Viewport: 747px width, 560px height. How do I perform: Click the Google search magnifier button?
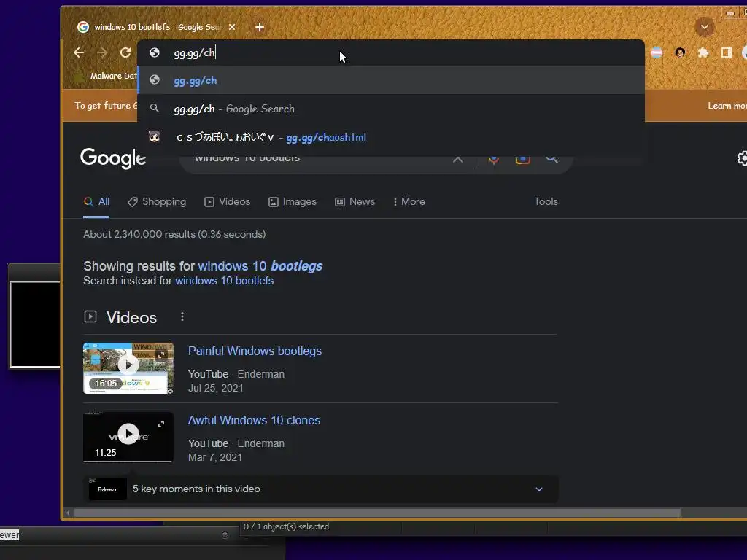click(551, 158)
